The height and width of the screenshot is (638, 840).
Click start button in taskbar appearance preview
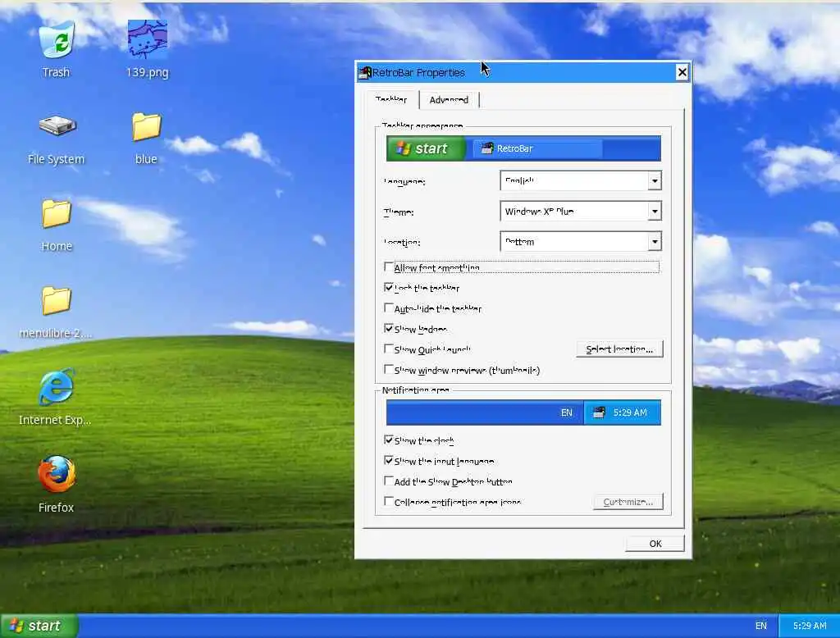point(427,148)
